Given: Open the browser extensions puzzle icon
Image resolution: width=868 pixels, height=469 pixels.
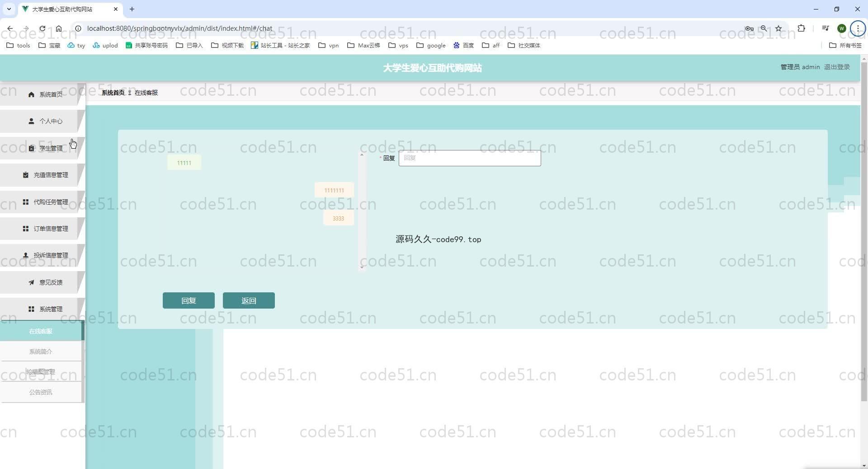Looking at the screenshot, I should (x=801, y=28).
